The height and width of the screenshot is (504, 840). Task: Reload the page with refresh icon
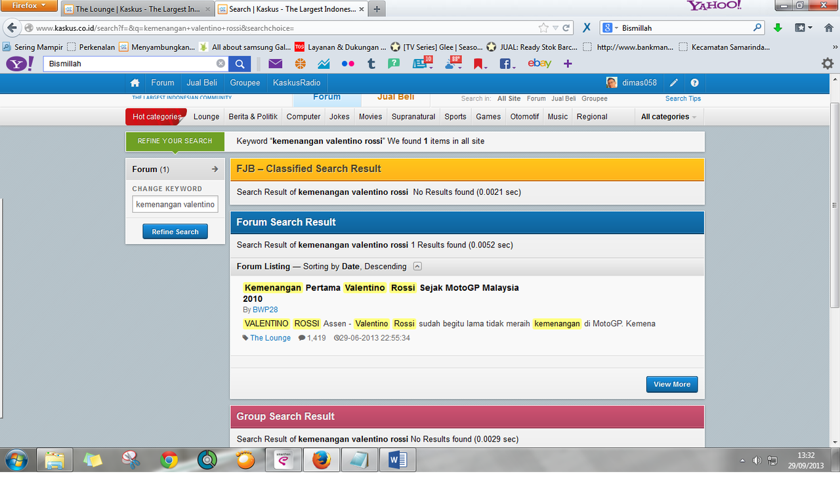click(566, 28)
